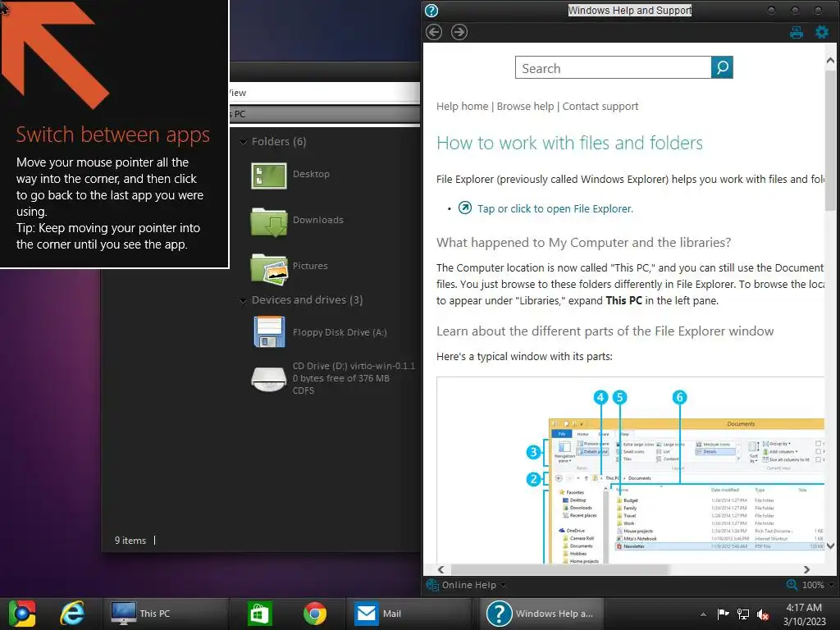Open the Windows Store from the taskbar

[x=260, y=614]
